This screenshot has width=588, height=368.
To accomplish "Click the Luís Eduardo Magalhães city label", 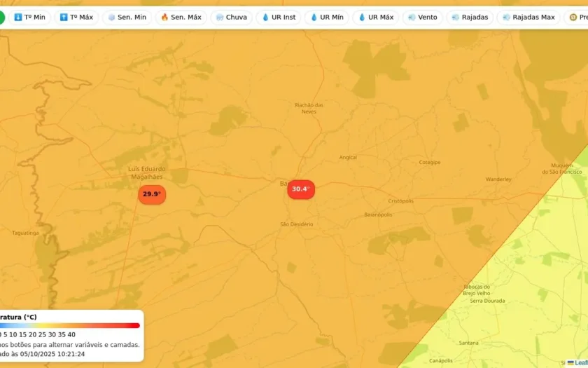I will [x=146, y=172].
